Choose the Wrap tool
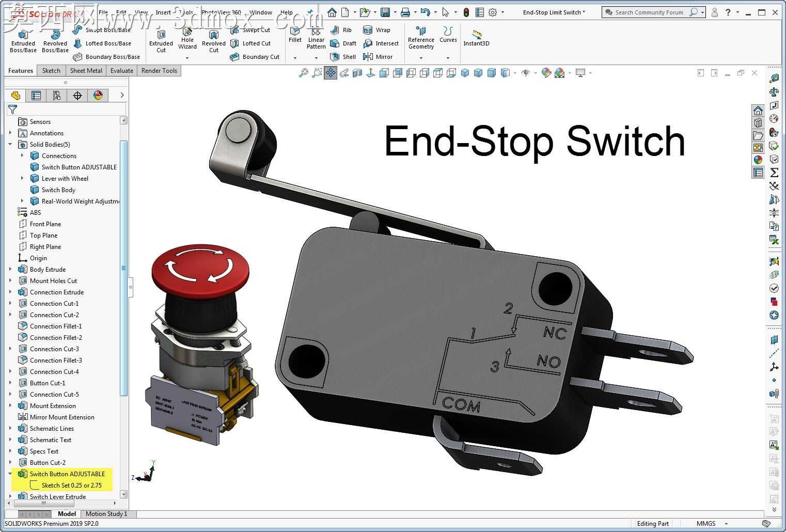This screenshot has width=786, height=532. click(x=377, y=30)
